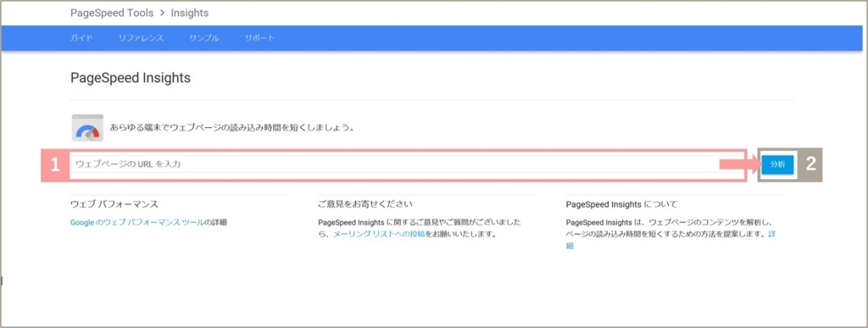Viewport: 868px width, 328px height.
Task: Click the PageSpeed speedometer icon
Action: (87, 128)
